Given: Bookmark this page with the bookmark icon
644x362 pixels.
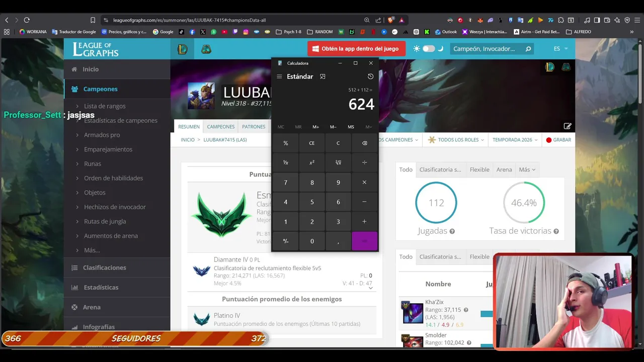Looking at the screenshot, I should [x=93, y=20].
